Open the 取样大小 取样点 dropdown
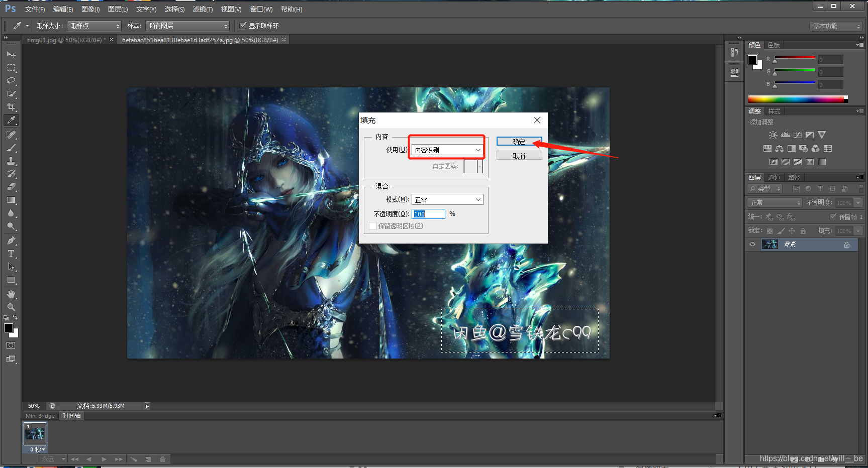 [94, 26]
